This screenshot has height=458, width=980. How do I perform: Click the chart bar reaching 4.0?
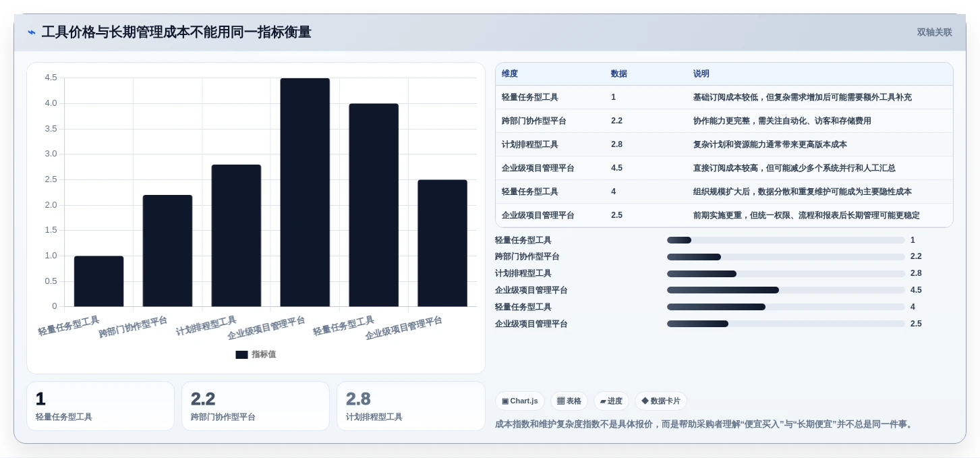point(374,205)
